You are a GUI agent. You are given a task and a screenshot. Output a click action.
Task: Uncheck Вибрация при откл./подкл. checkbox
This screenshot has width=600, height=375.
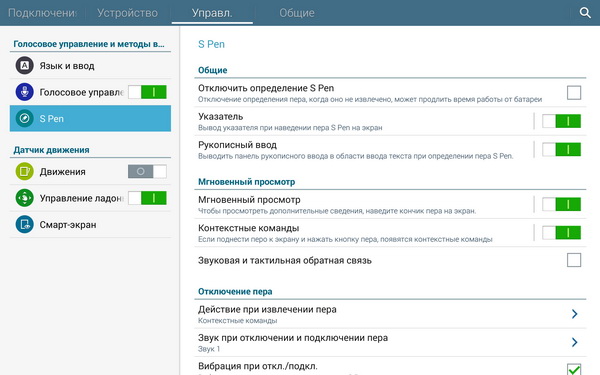pos(574,369)
